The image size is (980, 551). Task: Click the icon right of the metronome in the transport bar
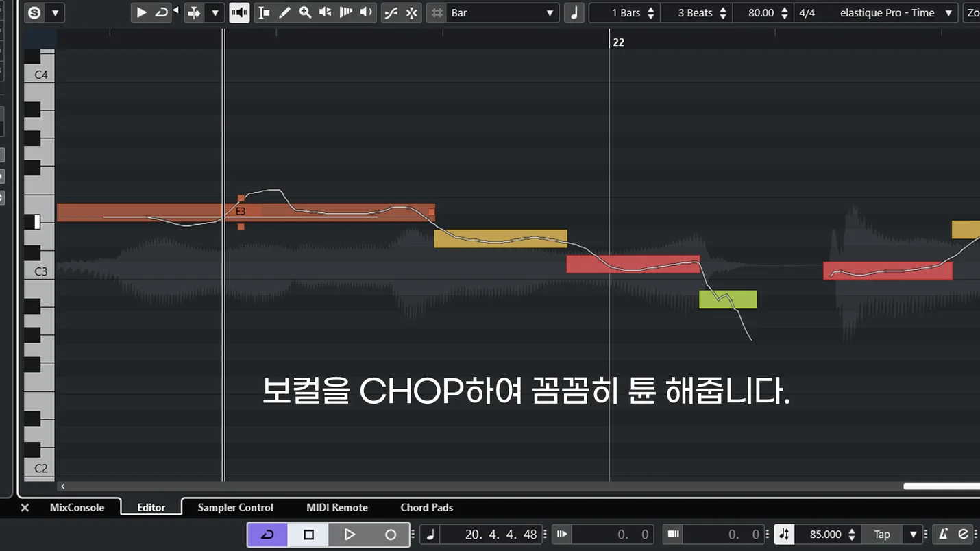tap(963, 535)
